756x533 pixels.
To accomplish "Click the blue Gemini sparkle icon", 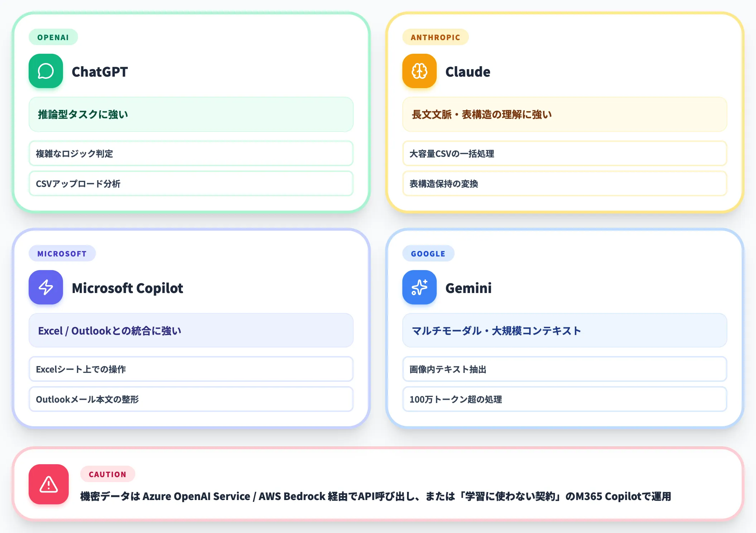I will tap(420, 287).
